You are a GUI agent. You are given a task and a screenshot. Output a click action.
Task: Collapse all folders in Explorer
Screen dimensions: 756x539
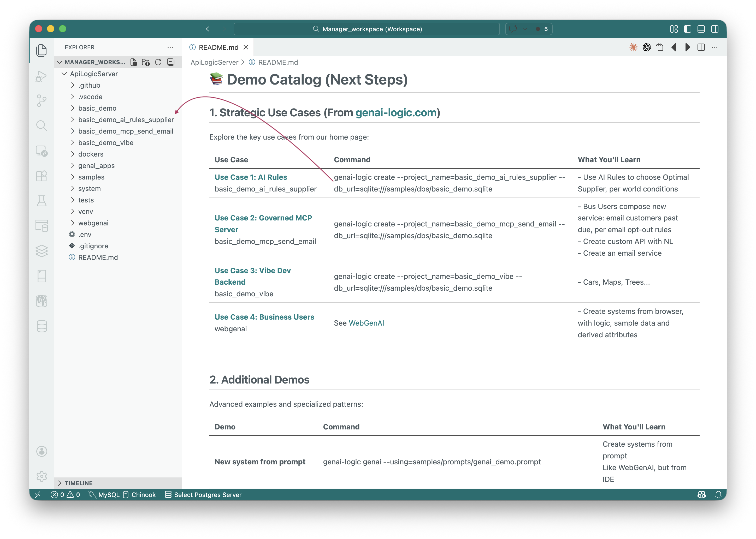click(x=171, y=62)
